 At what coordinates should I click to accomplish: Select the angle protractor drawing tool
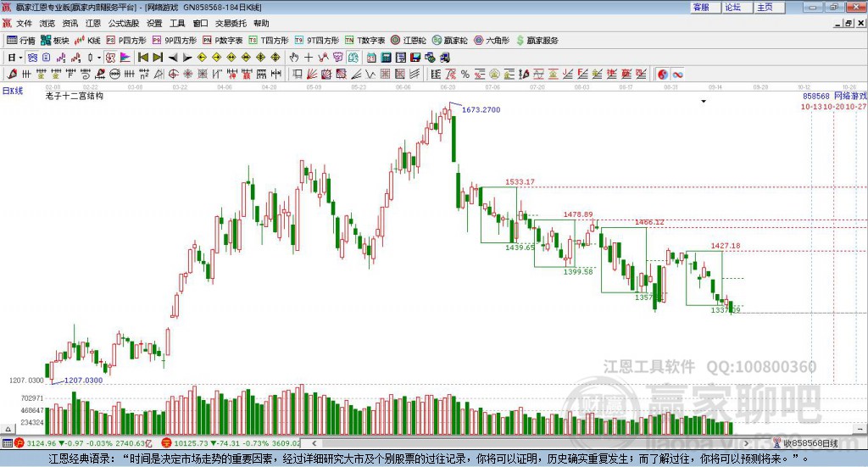coord(159,74)
